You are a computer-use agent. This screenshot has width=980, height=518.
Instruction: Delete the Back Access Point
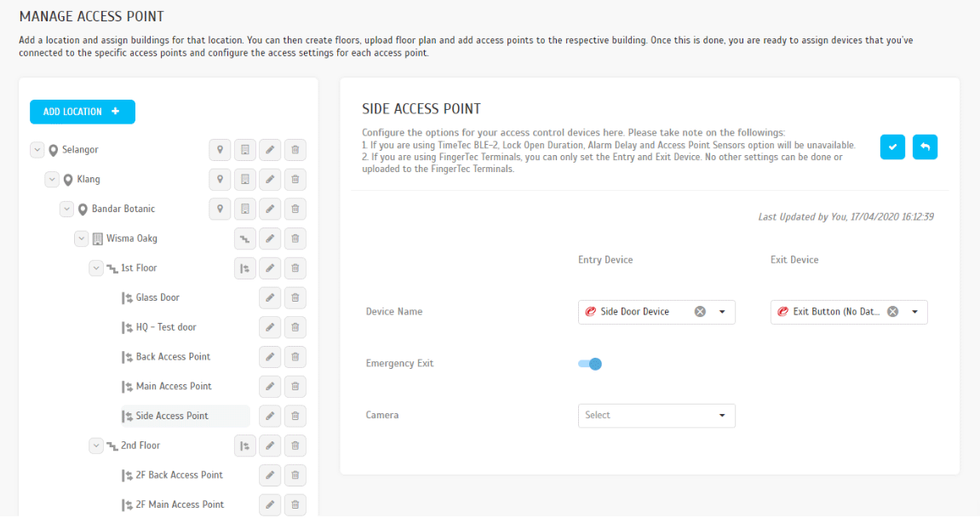(295, 357)
